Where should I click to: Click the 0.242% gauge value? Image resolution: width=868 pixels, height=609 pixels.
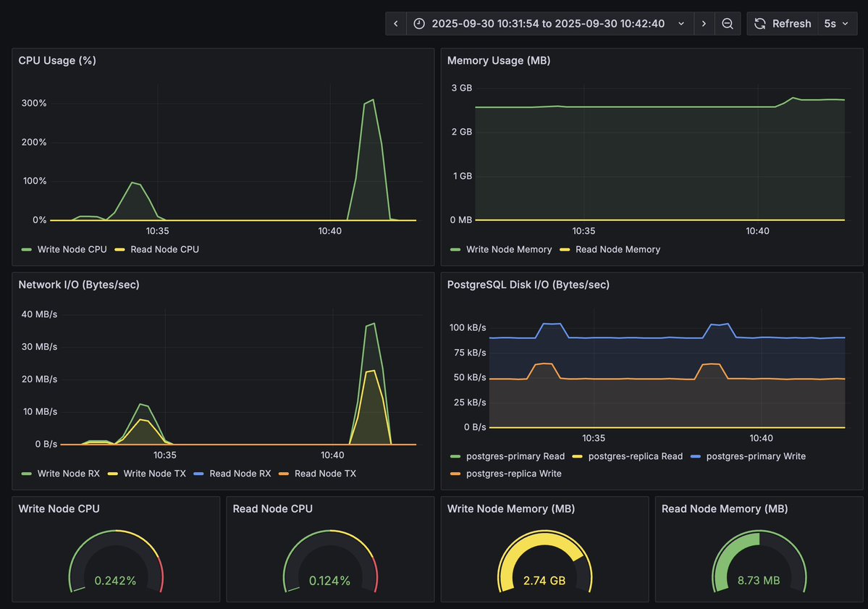tap(115, 581)
